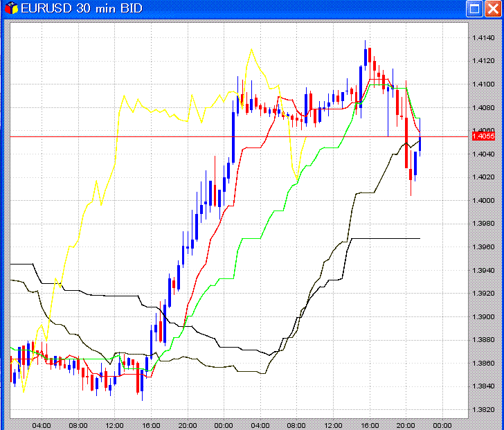Maximize the EURUSD chart window
This screenshot has width=504, height=430.
coord(474,8)
